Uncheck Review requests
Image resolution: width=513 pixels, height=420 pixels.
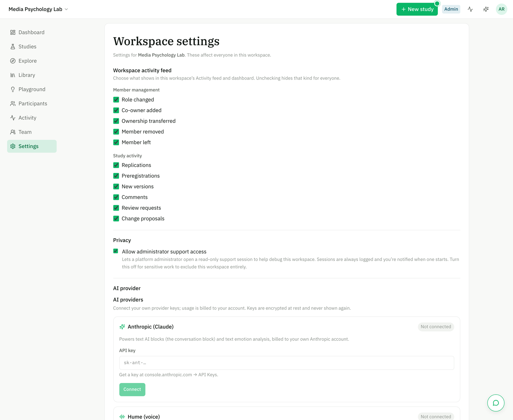[x=116, y=208]
